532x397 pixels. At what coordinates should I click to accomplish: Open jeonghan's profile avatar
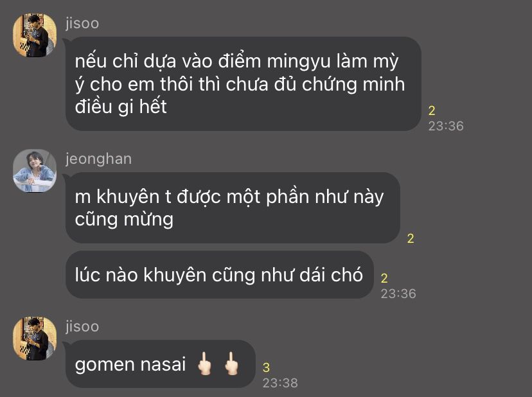(35, 171)
